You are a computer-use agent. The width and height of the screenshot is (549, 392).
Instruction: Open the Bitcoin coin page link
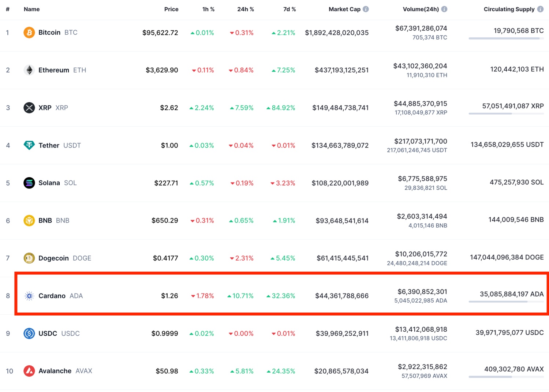click(x=49, y=33)
